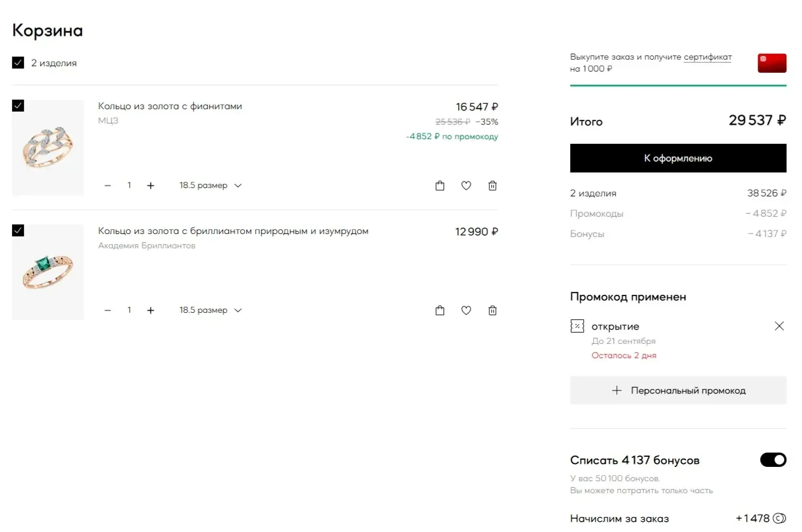The height and width of the screenshot is (532, 802).
Task: Open the 'сертификат' link
Action: (708, 57)
